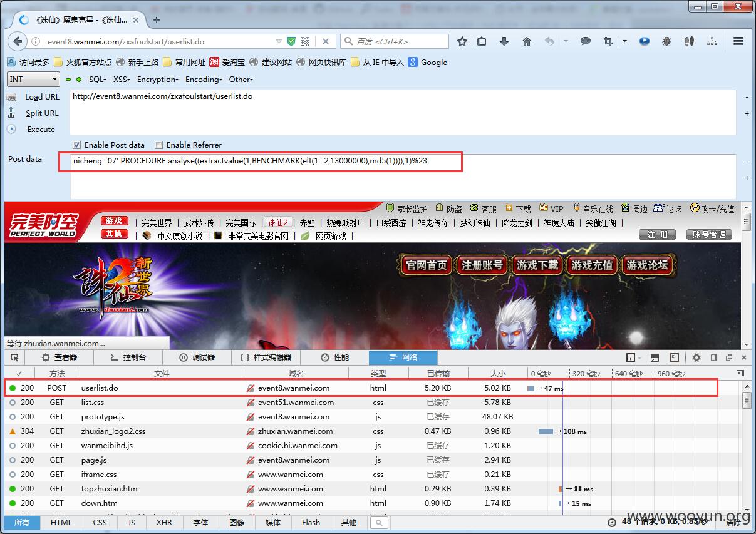Click Load URL in HackBar

point(42,97)
